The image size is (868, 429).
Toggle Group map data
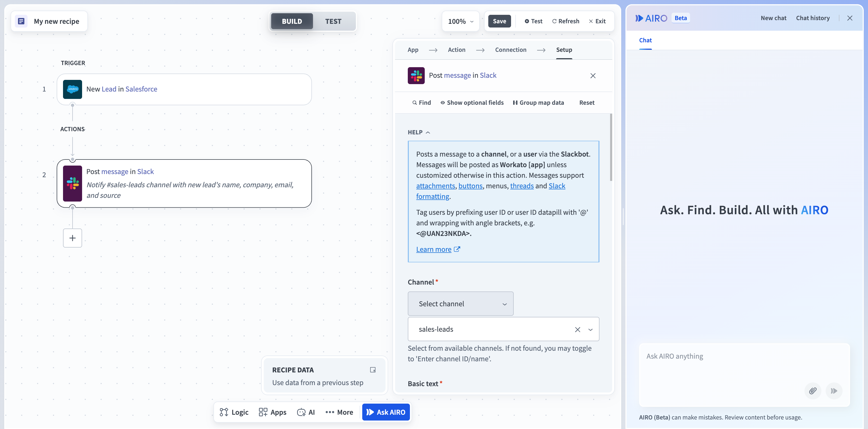coord(538,103)
